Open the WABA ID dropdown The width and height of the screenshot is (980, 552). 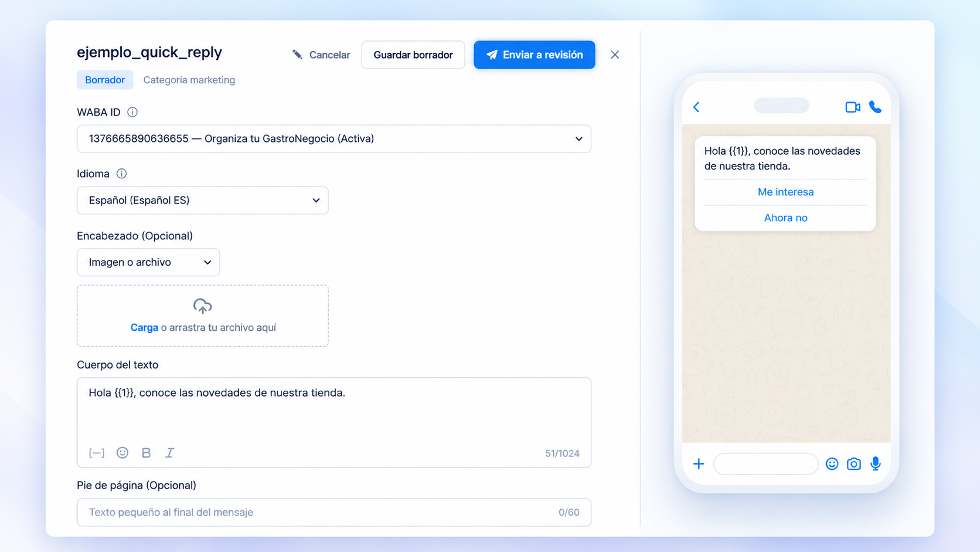[x=334, y=139]
